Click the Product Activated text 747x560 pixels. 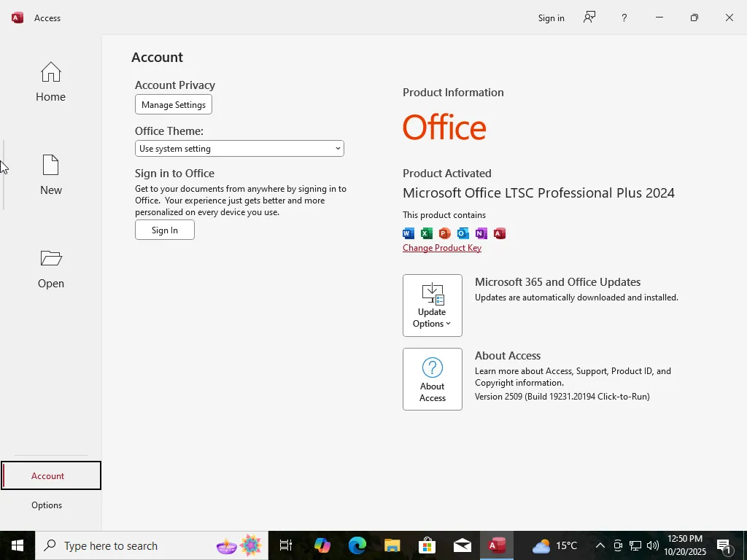click(447, 174)
